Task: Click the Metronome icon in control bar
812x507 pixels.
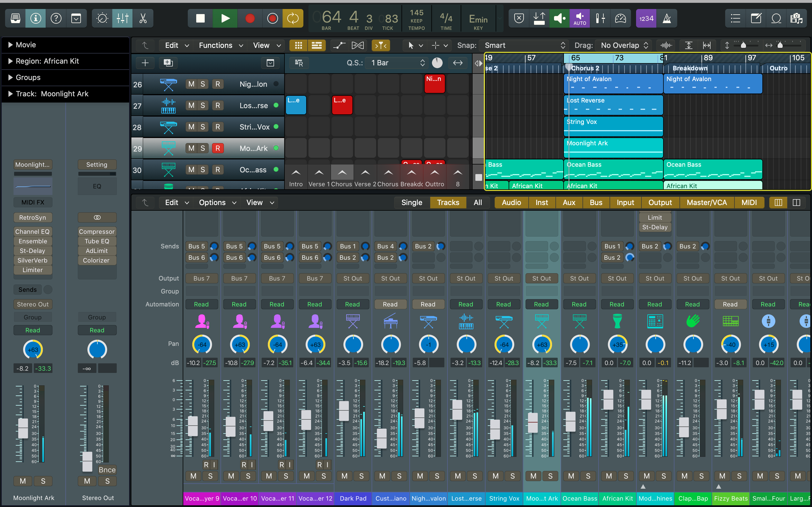Action: point(667,18)
